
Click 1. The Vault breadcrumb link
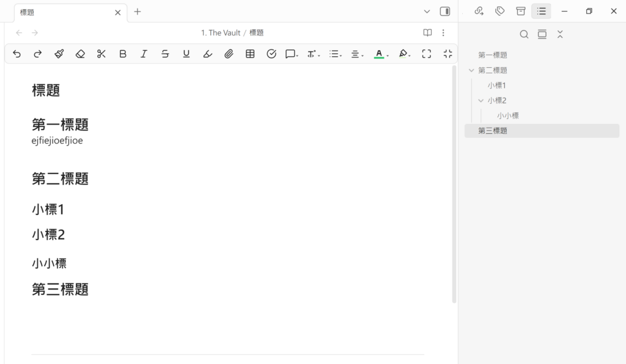[221, 33]
